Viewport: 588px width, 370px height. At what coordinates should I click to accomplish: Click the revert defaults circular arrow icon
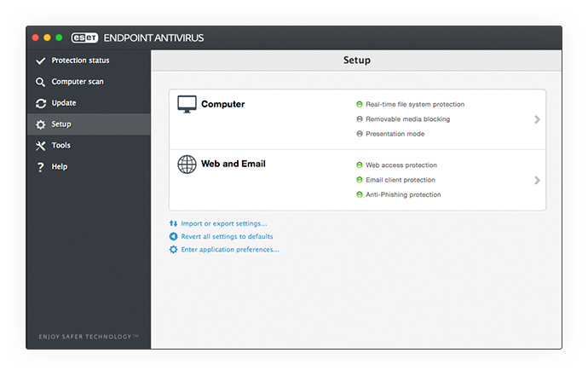[173, 236]
